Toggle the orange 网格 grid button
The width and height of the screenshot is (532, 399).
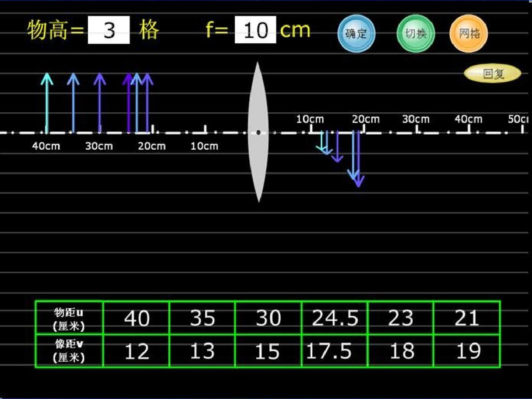[x=469, y=34]
